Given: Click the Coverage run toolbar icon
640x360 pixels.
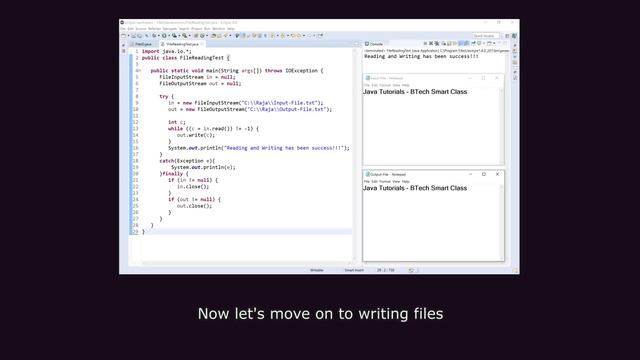Looking at the screenshot, I should [174, 36].
